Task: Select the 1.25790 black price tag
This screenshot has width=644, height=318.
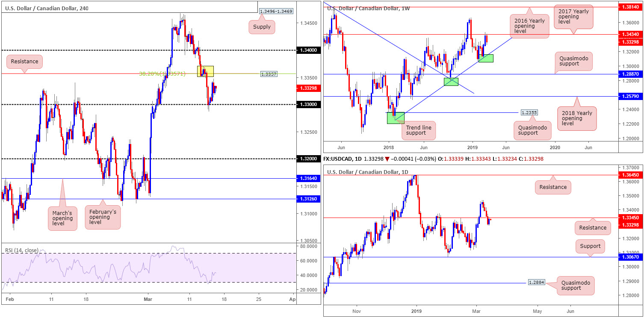Action: (x=631, y=97)
